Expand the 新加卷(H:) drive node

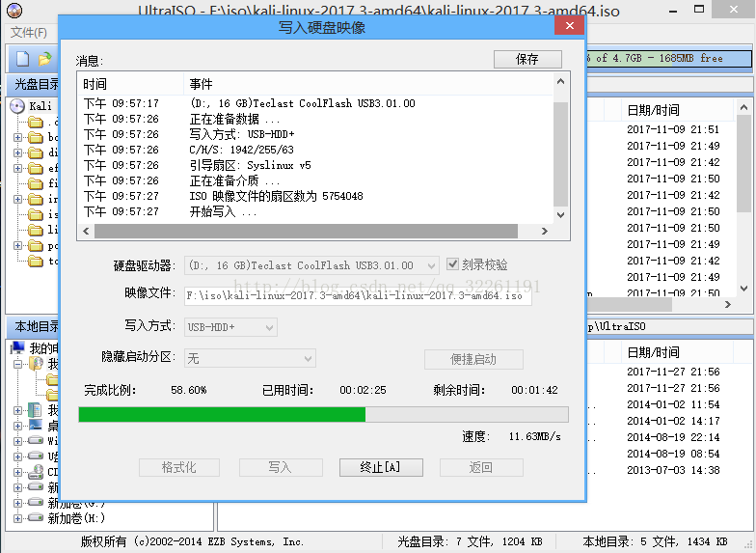[17, 518]
